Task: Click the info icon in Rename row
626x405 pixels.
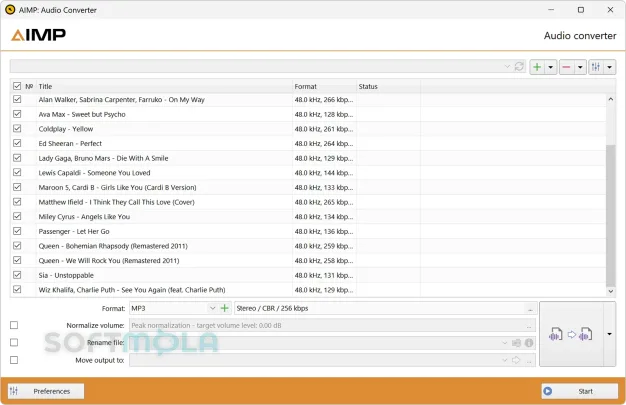Action: point(529,343)
